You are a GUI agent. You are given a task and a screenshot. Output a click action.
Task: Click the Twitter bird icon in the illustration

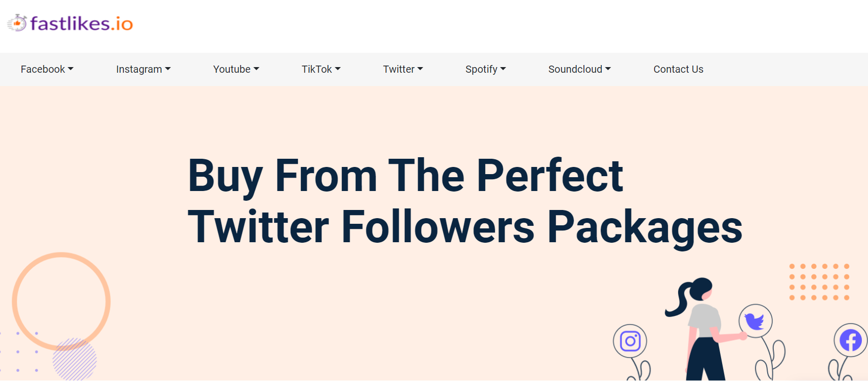click(x=754, y=321)
